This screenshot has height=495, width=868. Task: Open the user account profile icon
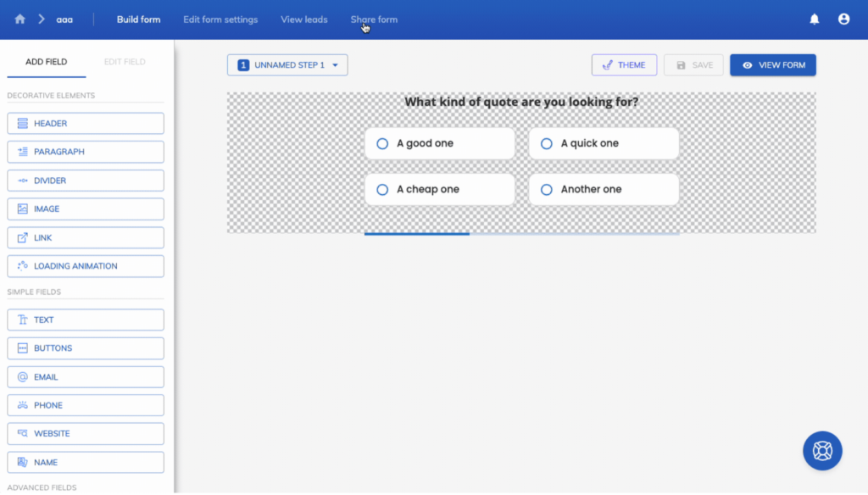pos(843,19)
